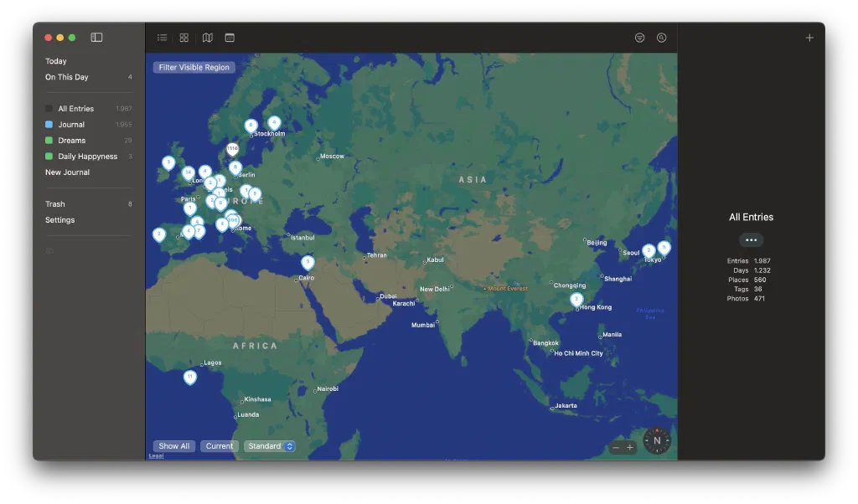Enable Show All on the map

(173, 445)
